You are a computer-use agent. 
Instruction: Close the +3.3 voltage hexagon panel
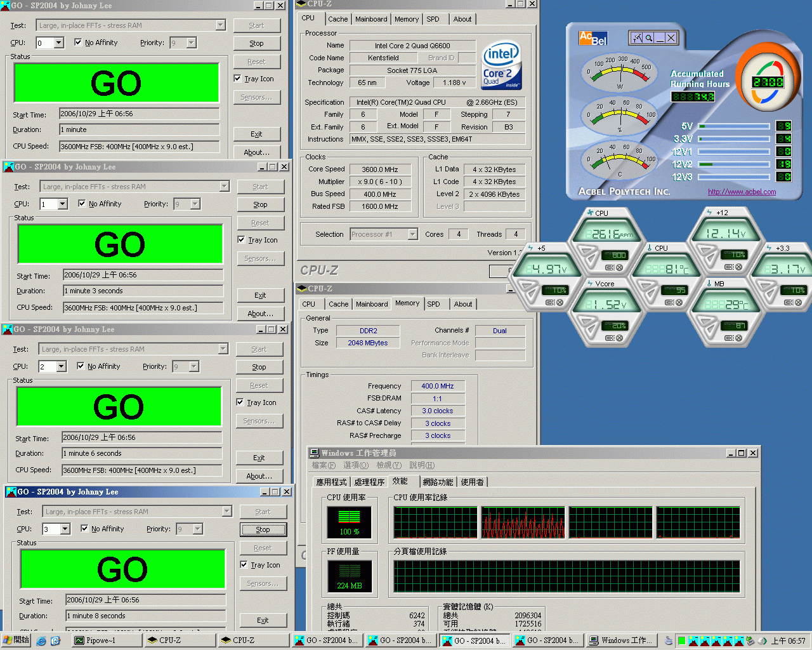pos(798,302)
